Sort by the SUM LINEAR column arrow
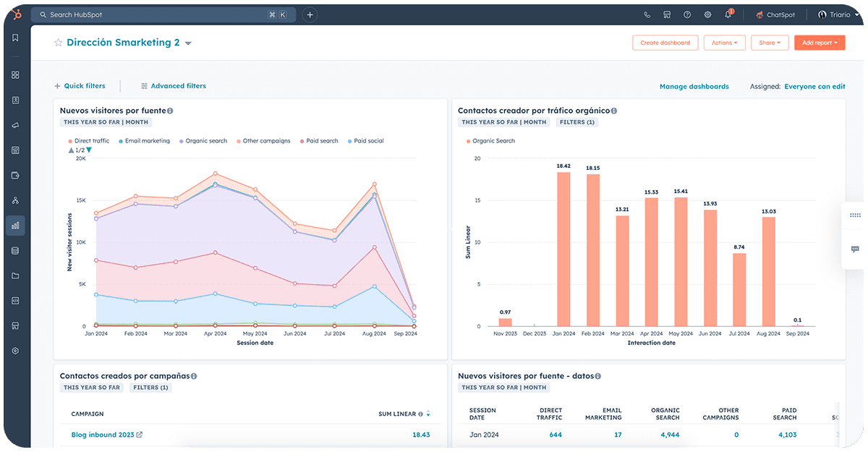Viewport: 868px width, 452px height. point(428,414)
